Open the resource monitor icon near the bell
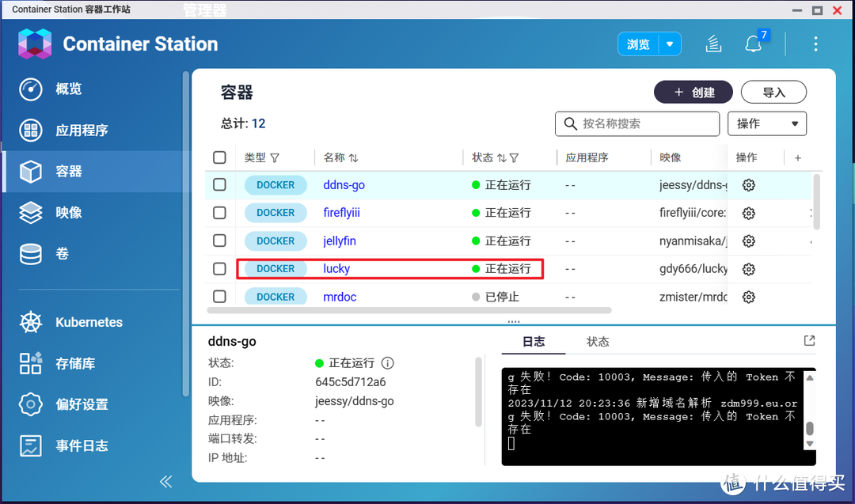 (713, 44)
